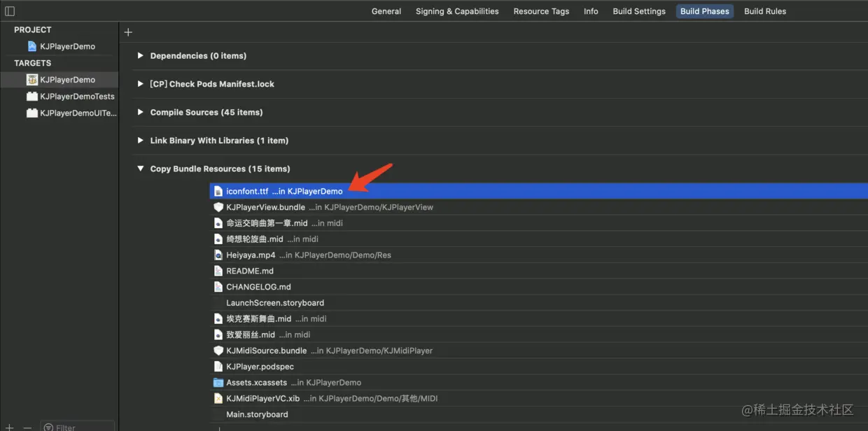
Task: Select LaunchScreen.storyboard resource
Action: coord(538,303)
